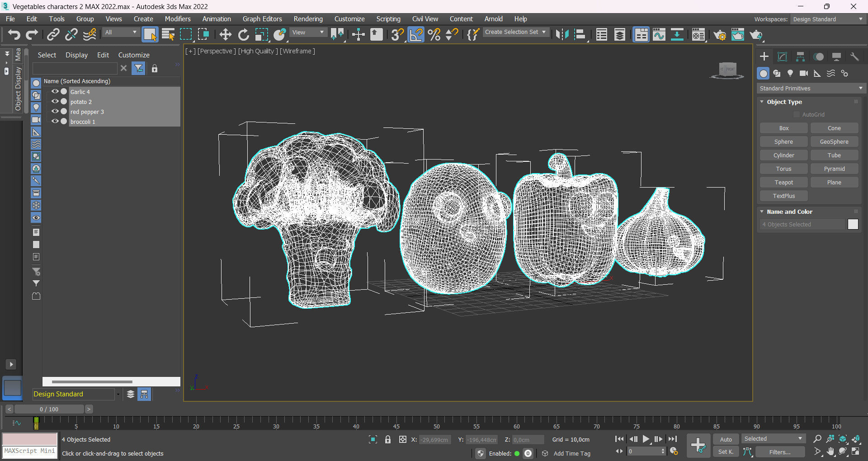Select the Cameras category icon

pos(804,73)
